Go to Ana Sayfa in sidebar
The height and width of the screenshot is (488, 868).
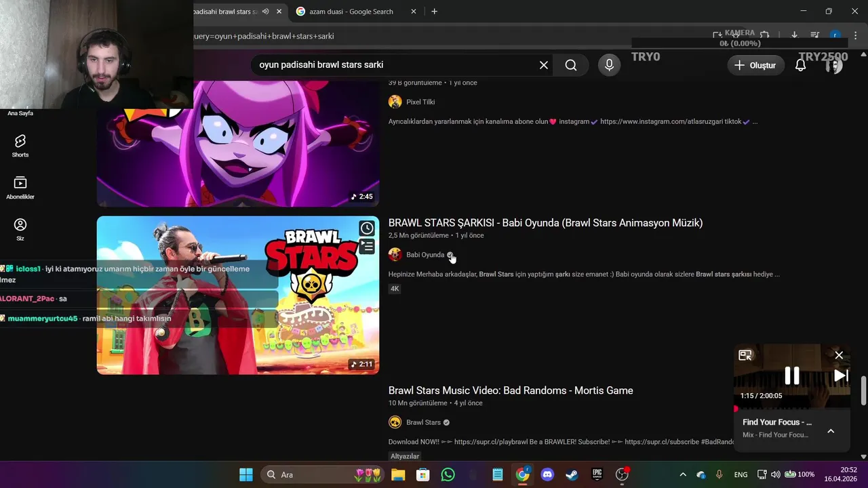tap(20, 113)
